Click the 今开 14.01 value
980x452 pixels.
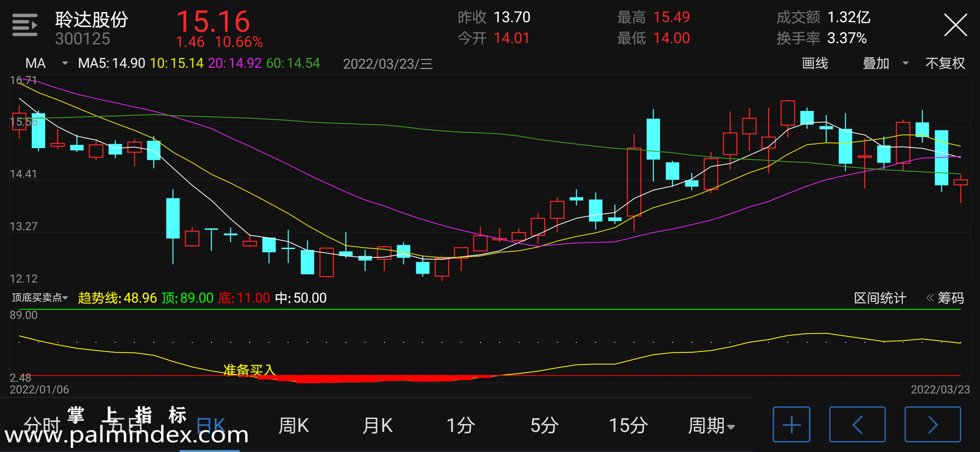pyautogui.click(x=511, y=38)
